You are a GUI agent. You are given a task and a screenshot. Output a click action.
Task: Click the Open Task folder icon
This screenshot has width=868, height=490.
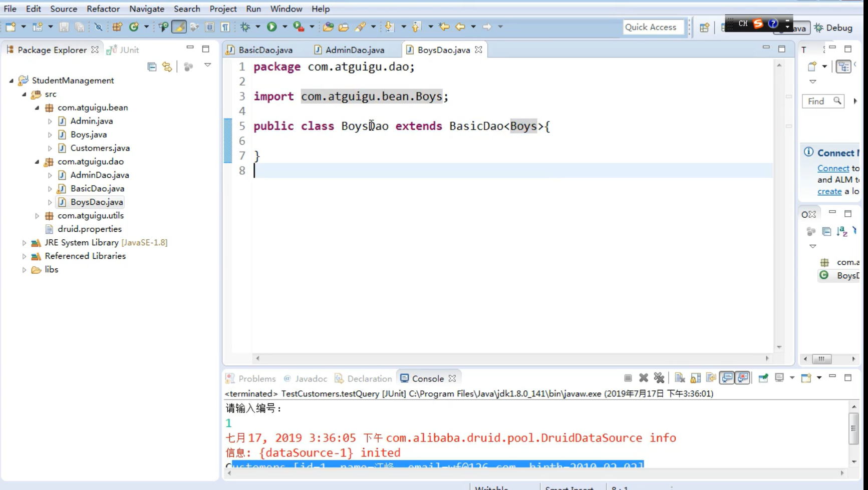pyautogui.click(x=344, y=27)
